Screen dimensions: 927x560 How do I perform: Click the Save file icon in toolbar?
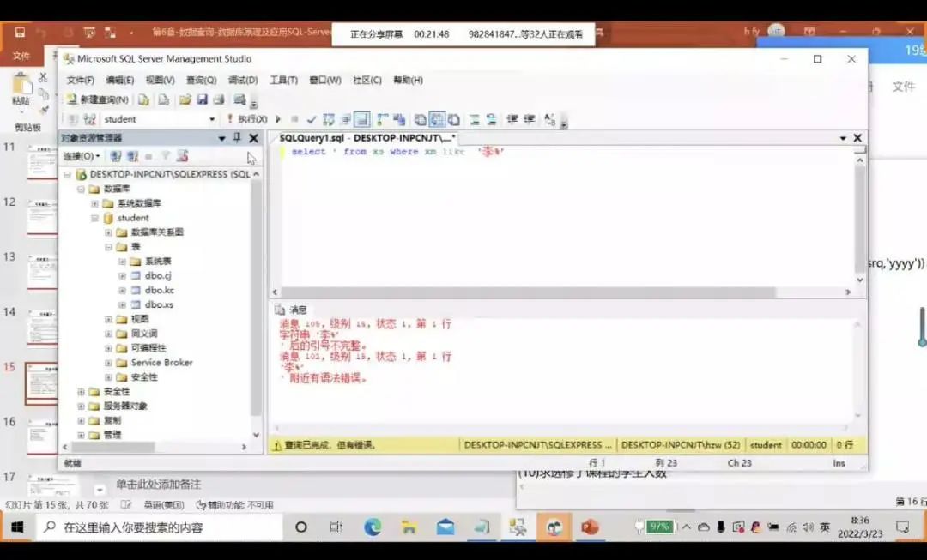point(203,99)
